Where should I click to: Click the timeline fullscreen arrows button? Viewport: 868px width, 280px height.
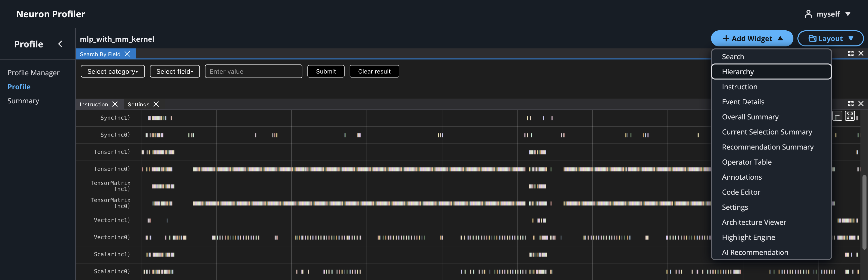pos(849,116)
